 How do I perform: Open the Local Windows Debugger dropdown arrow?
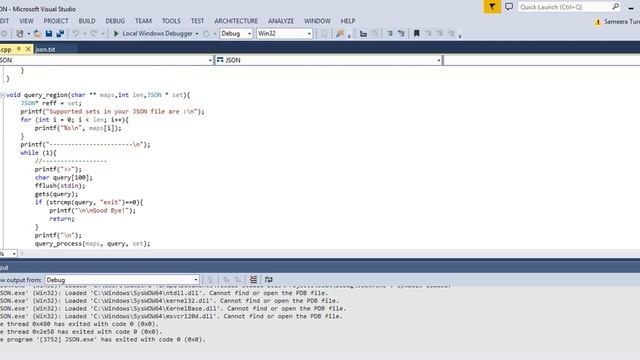coord(197,33)
